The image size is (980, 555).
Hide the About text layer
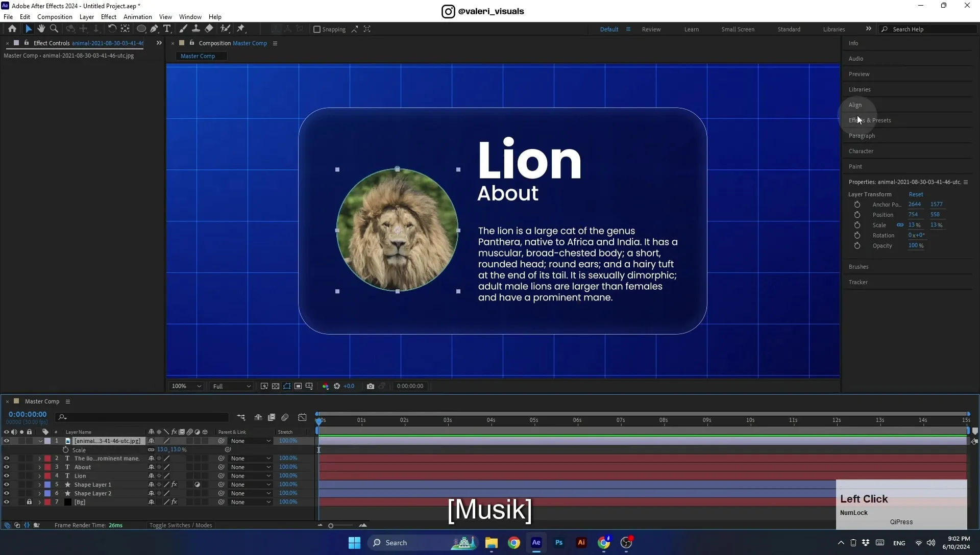[7, 467]
